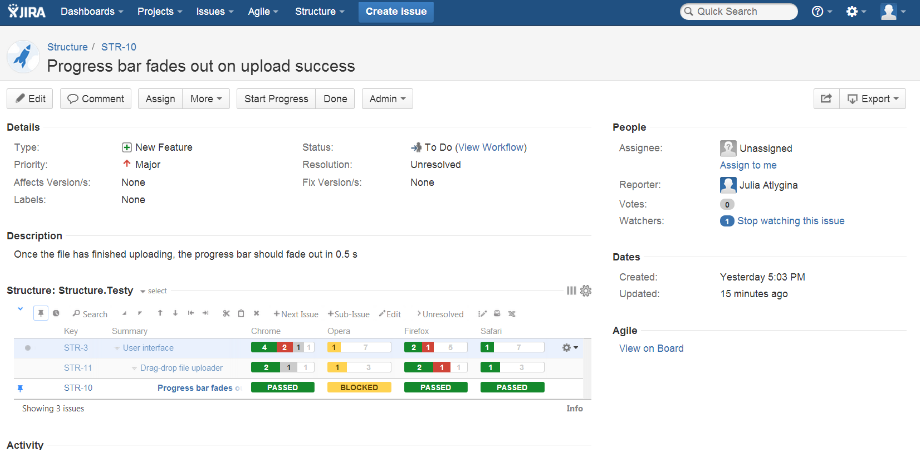Open the View Workflow link
This screenshot has width=920, height=450.
click(x=491, y=147)
